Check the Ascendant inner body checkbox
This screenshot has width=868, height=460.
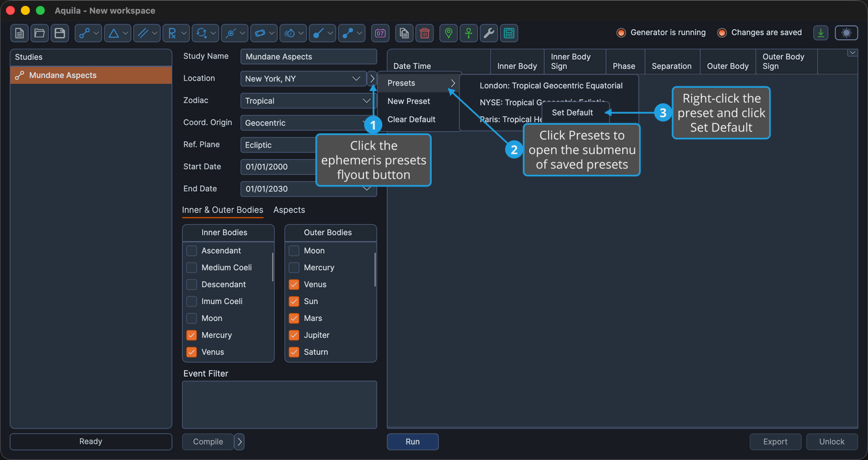(x=192, y=251)
